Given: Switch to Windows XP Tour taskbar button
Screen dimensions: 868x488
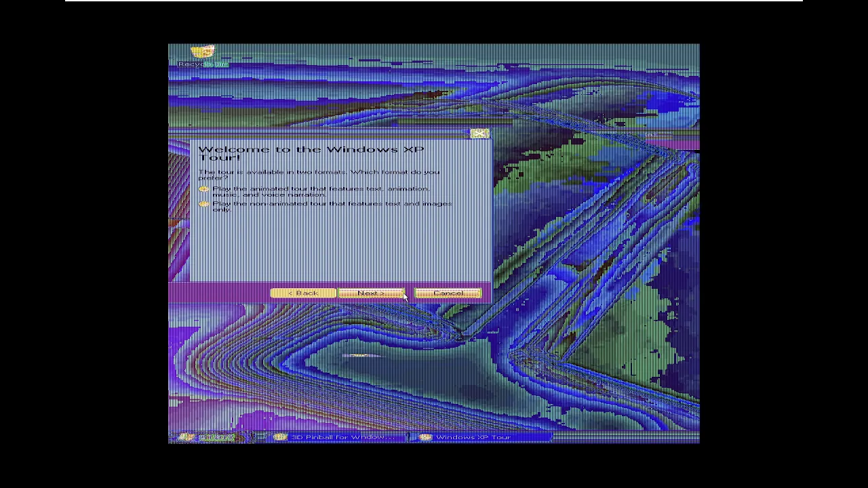Looking at the screenshot, I should tap(482, 437).
